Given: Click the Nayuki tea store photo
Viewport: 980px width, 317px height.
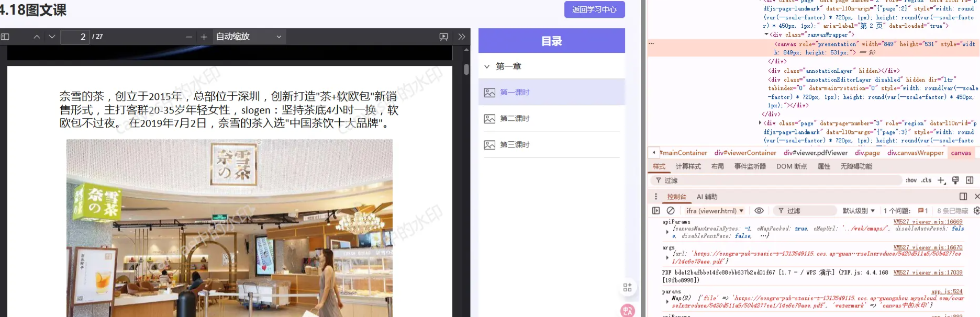Looking at the screenshot, I should tap(229, 228).
